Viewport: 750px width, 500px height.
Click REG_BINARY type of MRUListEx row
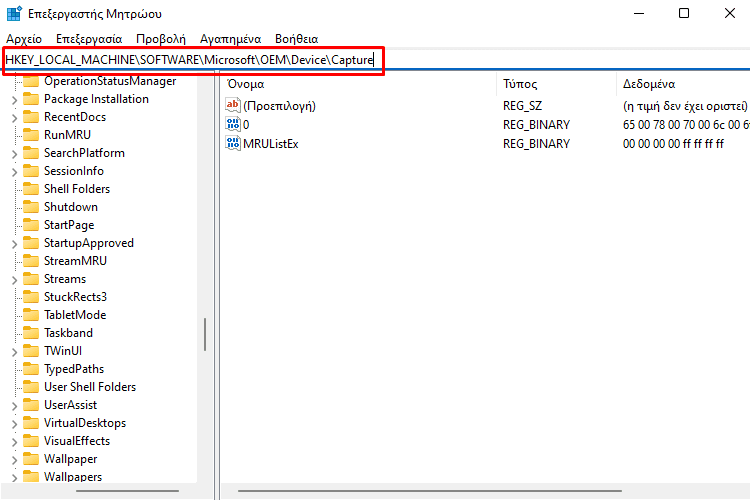click(x=536, y=144)
